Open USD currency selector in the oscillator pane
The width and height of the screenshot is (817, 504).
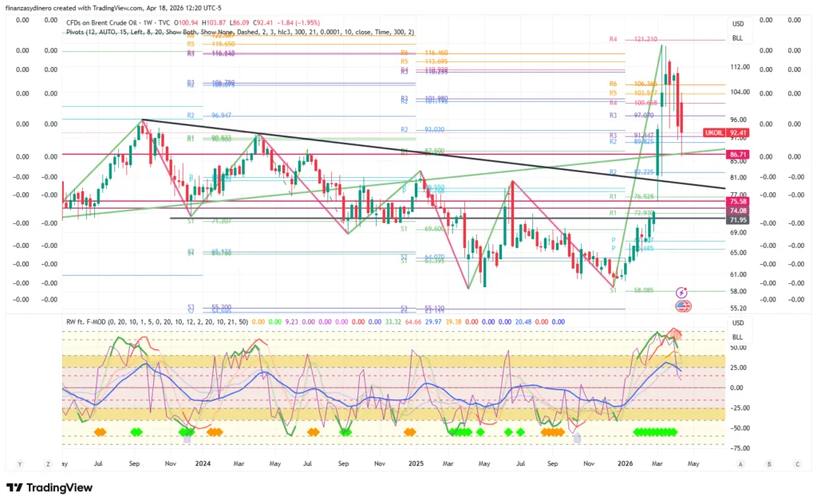click(x=737, y=323)
